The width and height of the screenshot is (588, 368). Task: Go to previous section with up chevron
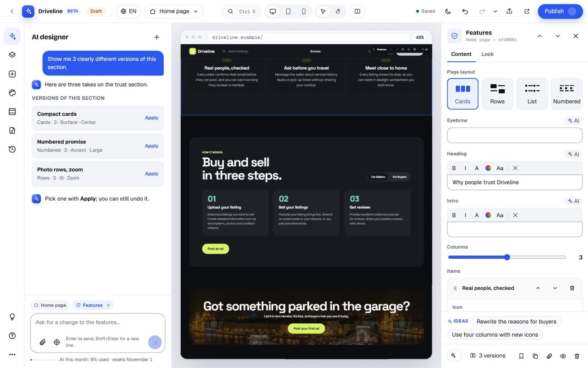click(x=539, y=36)
